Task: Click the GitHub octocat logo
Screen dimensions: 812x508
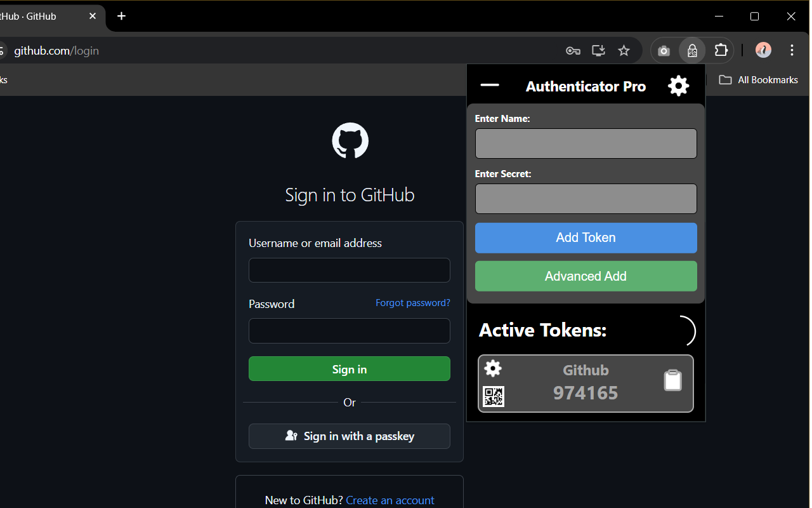Action: pyautogui.click(x=350, y=140)
